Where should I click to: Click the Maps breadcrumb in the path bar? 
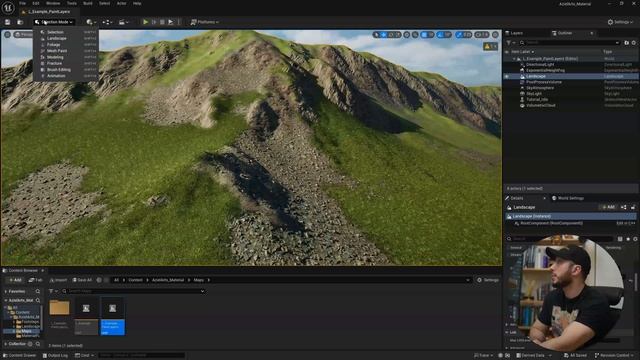pyautogui.click(x=198, y=280)
